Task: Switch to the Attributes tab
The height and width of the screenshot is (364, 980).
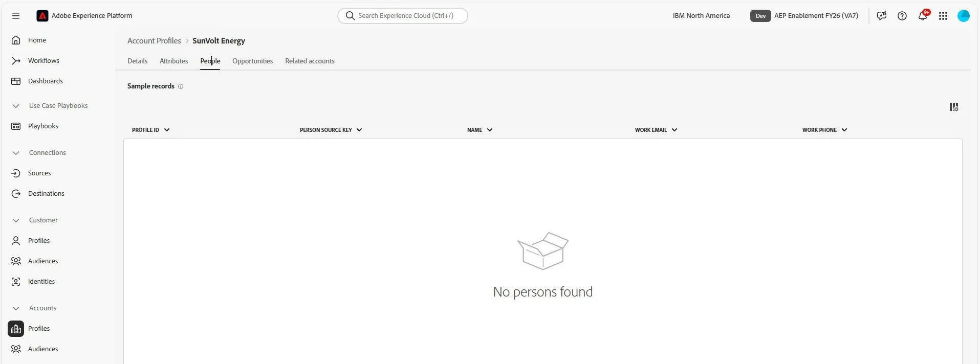Action: pyautogui.click(x=174, y=61)
